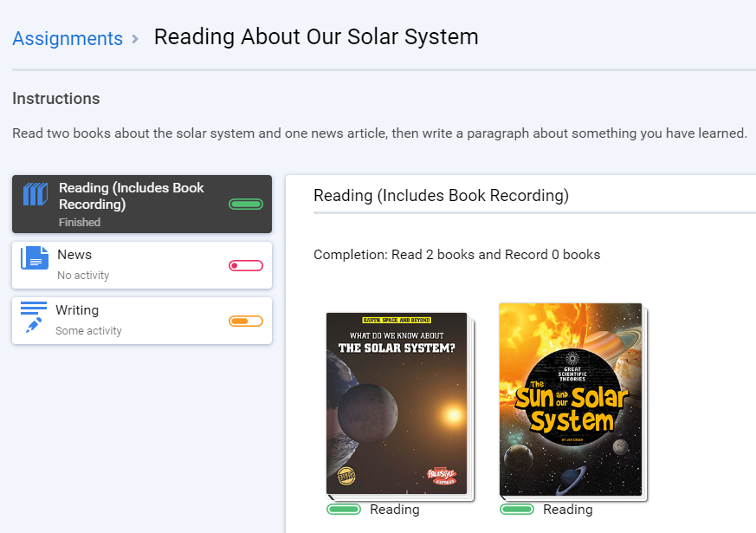The height and width of the screenshot is (533, 756).
Task: Click 'Reading' label under 'Sun and Our Solar System' book
Action: click(567, 510)
